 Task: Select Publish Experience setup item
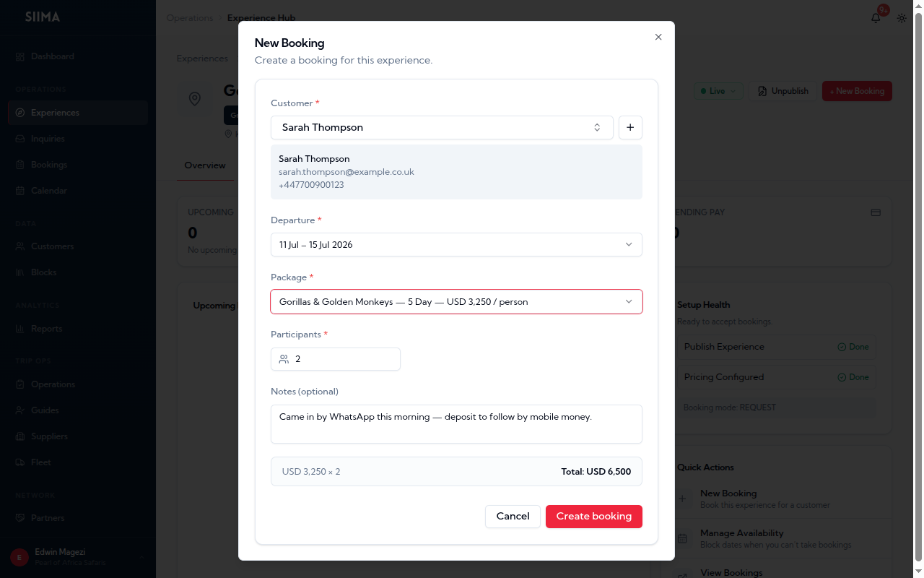click(777, 347)
